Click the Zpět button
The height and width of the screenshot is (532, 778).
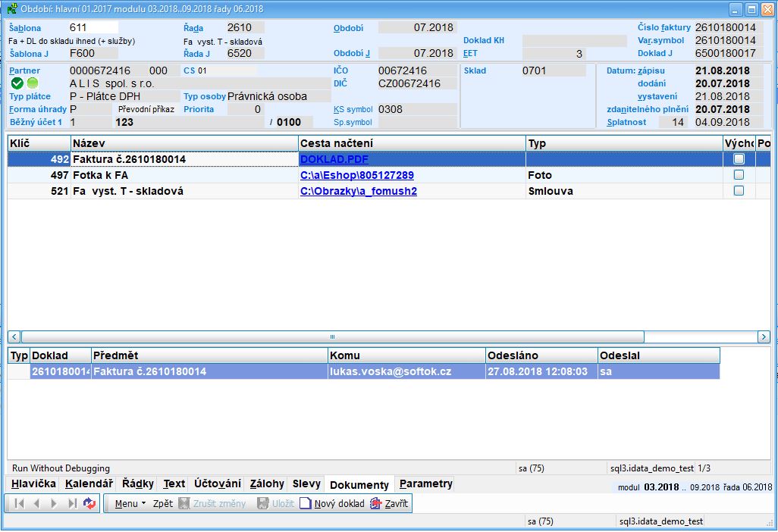point(163,504)
